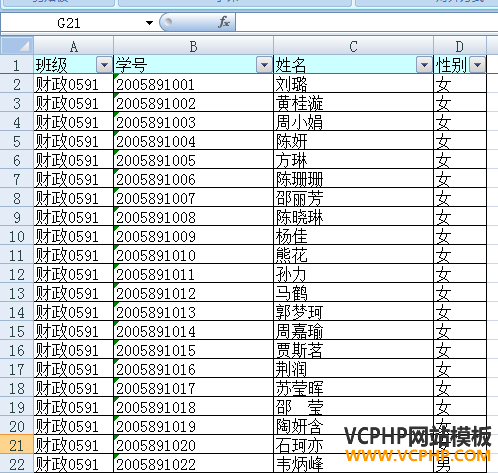Click cell with 学号 2005891005

point(193,160)
